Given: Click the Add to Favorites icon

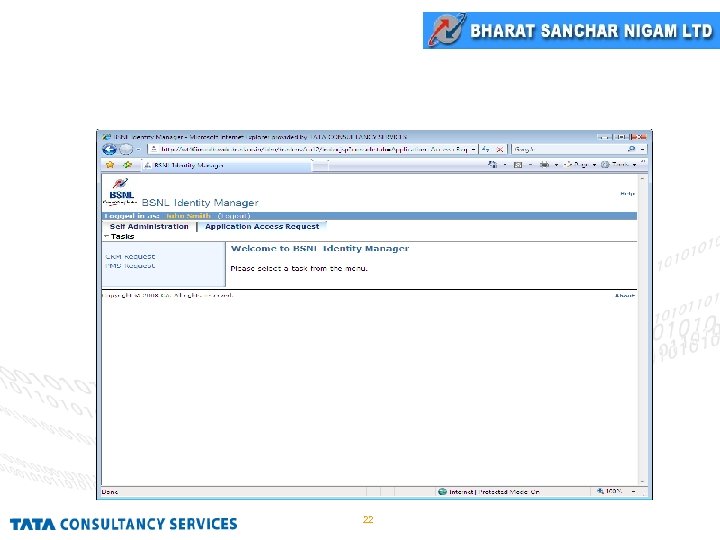Looking at the screenshot, I should click(x=127, y=164).
